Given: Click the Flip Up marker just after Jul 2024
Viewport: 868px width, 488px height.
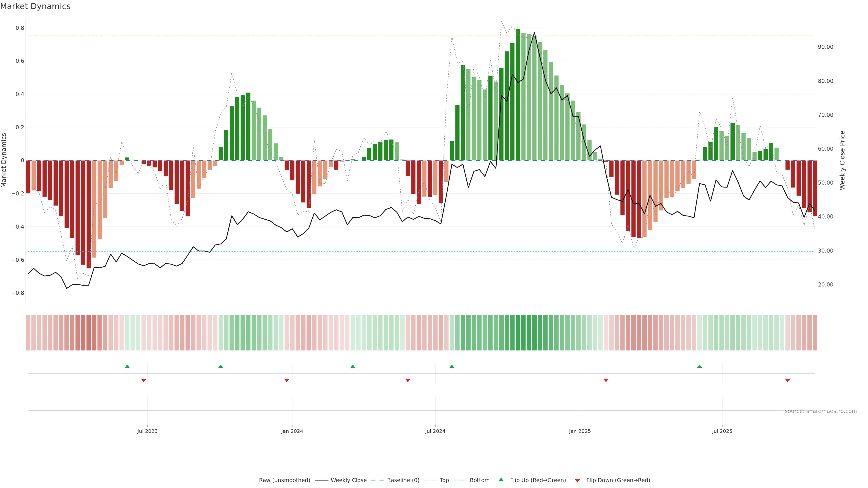Looking at the screenshot, I should [452, 366].
